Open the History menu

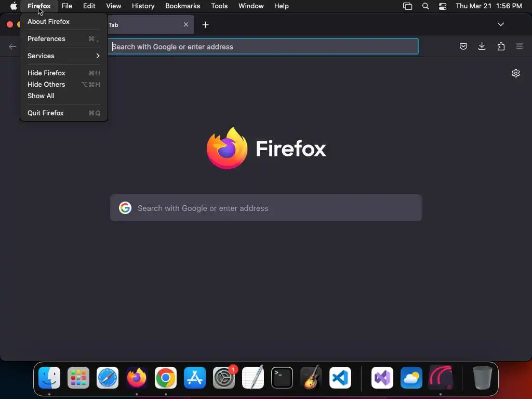click(x=143, y=6)
